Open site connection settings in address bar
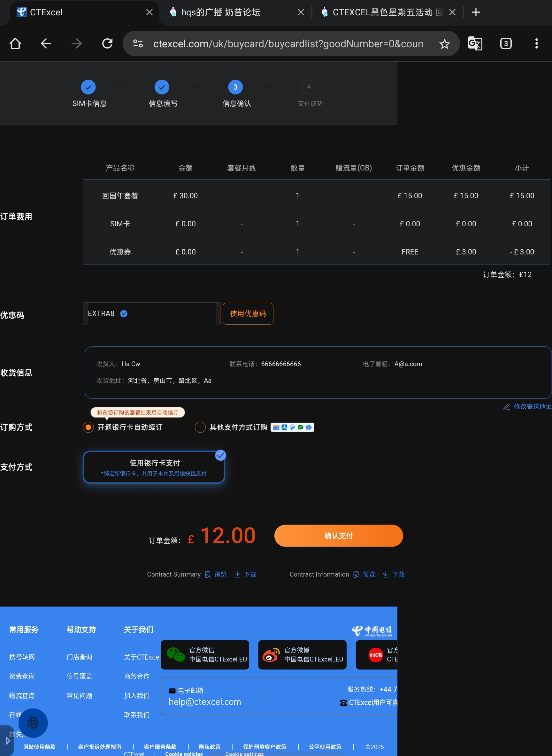 point(137,43)
